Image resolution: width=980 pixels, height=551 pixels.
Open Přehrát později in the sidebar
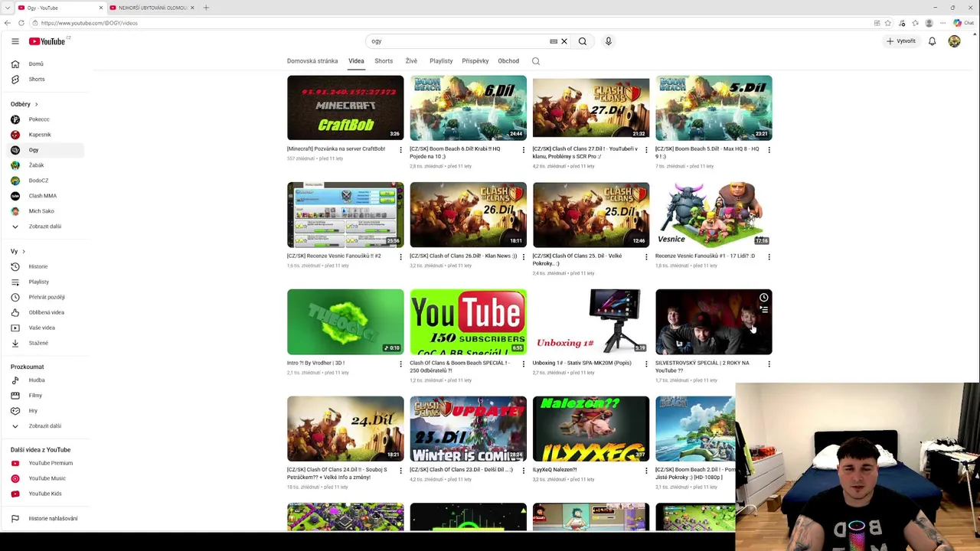click(47, 297)
